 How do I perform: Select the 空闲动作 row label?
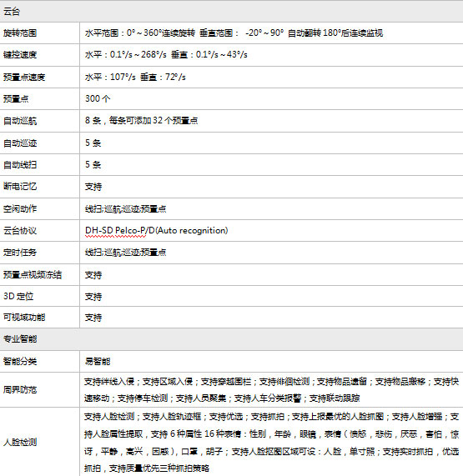(20, 208)
